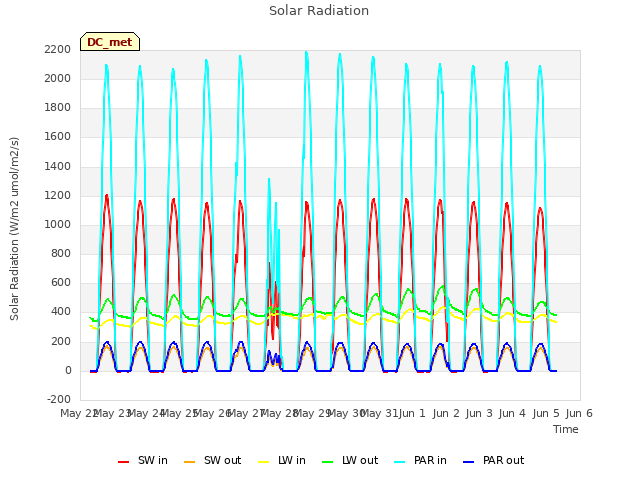Image resolution: width=640 pixels, height=480 pixels.
Task: Toggle the PAR in legend entry
Action: click(x=421, y=460)
